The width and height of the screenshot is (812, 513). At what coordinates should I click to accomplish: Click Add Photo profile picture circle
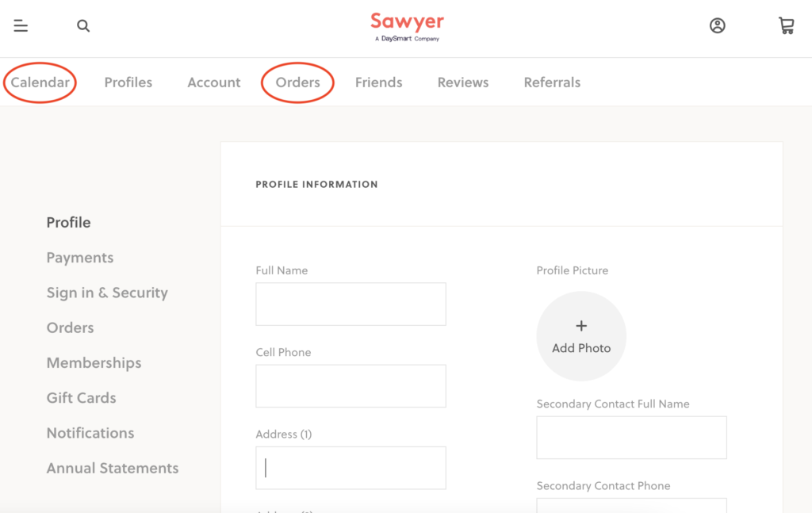(x=581, y=336)
